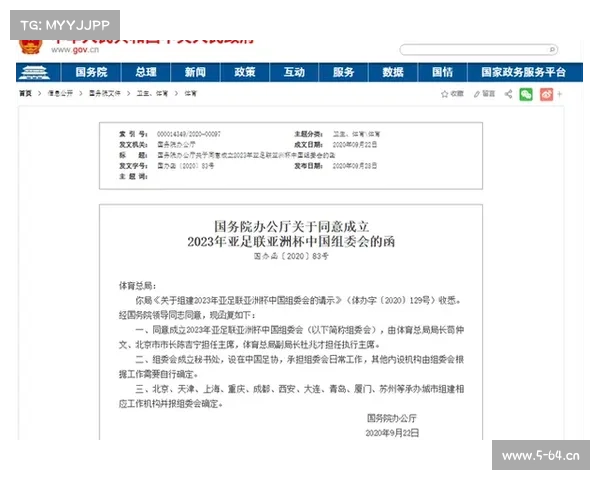Select the 服务 navigation tab
600x480 pixels.
point(343,73)
